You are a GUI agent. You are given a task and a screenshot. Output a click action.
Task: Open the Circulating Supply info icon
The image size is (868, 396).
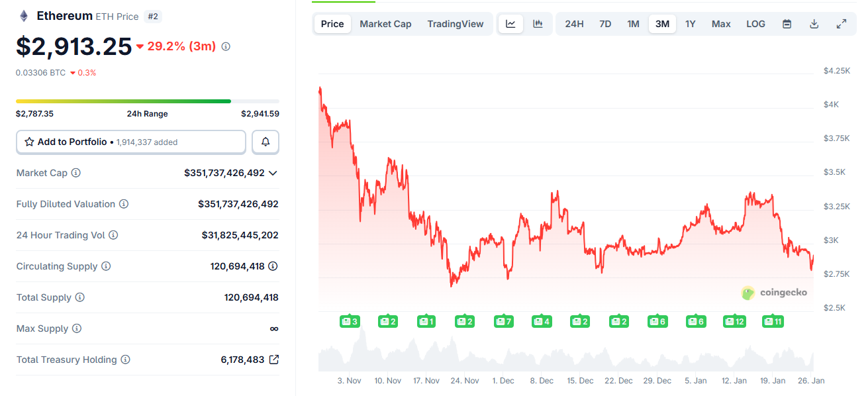pyautogui.click(x=106, y=266)
